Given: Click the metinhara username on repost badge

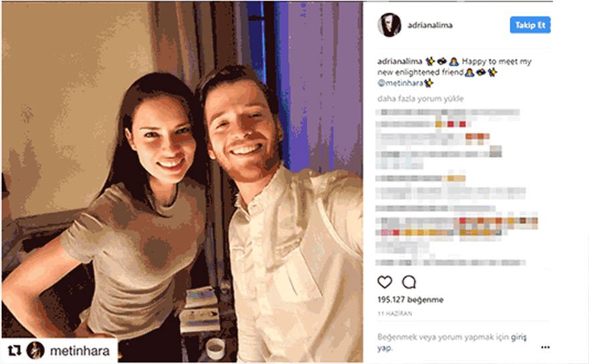Looking at the screenshot, I should [80, 351].
